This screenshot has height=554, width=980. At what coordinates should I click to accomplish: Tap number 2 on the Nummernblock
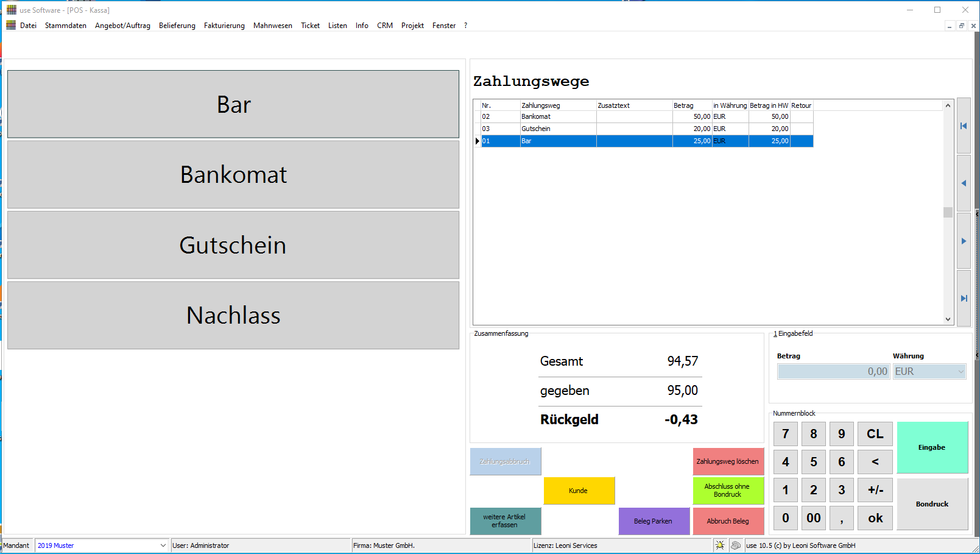coord(814,490)
